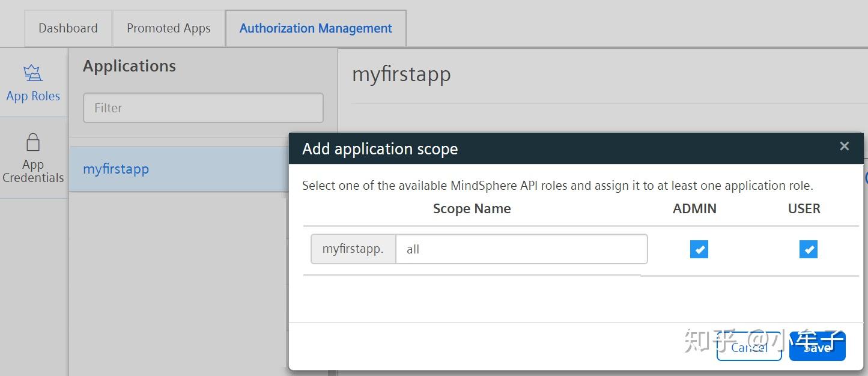Open the App Roles sidebar icon
Screen dimensions: 868x376
(33, 74)
